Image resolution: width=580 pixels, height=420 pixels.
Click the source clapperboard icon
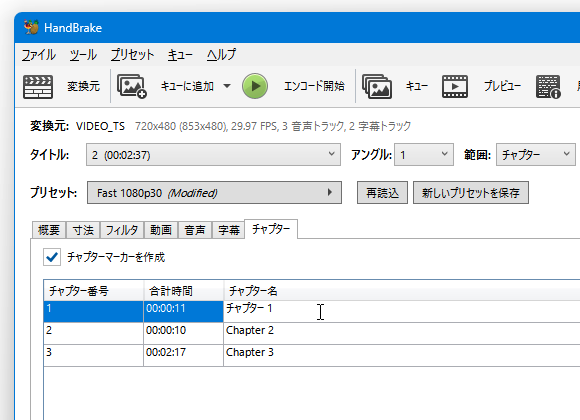tap(38, 87)
